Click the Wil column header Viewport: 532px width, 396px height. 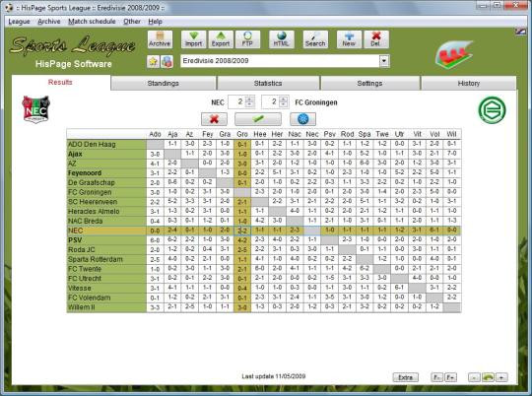pos(451,134)
